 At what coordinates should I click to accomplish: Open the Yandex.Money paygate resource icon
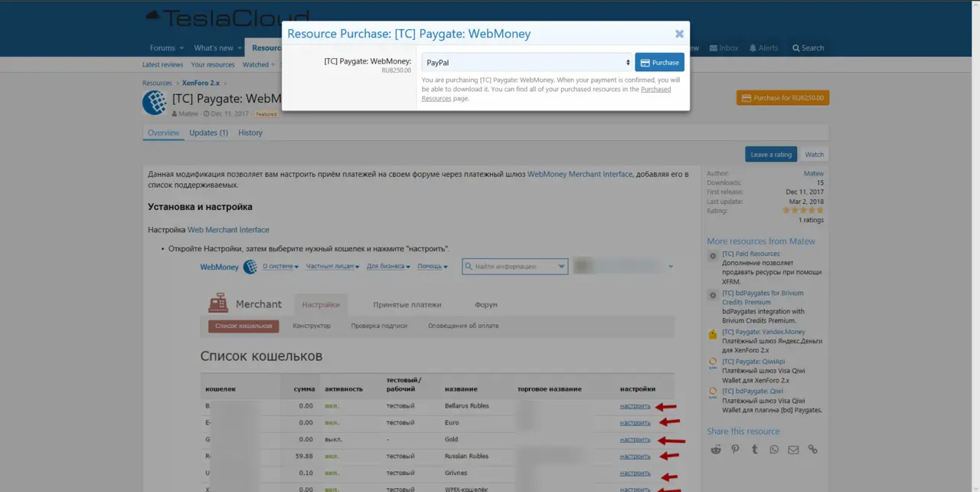coord(713,333)
